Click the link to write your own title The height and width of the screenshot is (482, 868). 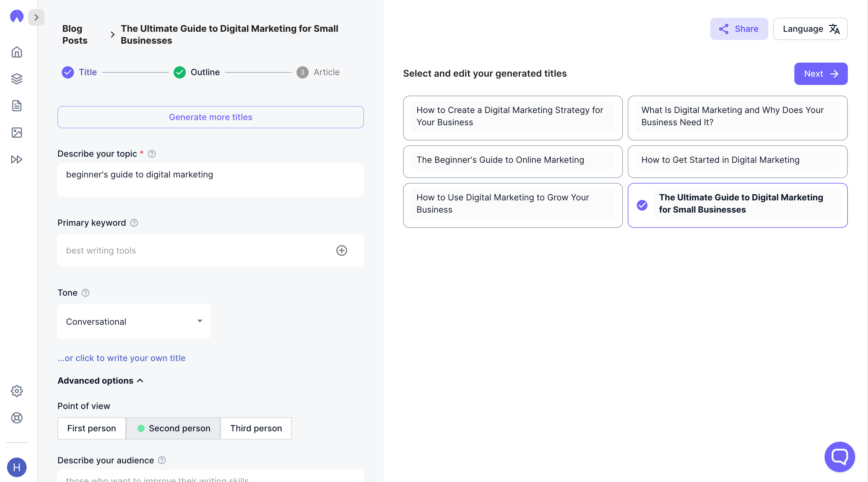point(121,358)
